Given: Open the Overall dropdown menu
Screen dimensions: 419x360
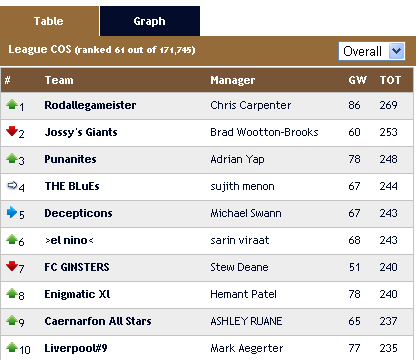Looking at the screenshot, I should (x=372, y=51).
